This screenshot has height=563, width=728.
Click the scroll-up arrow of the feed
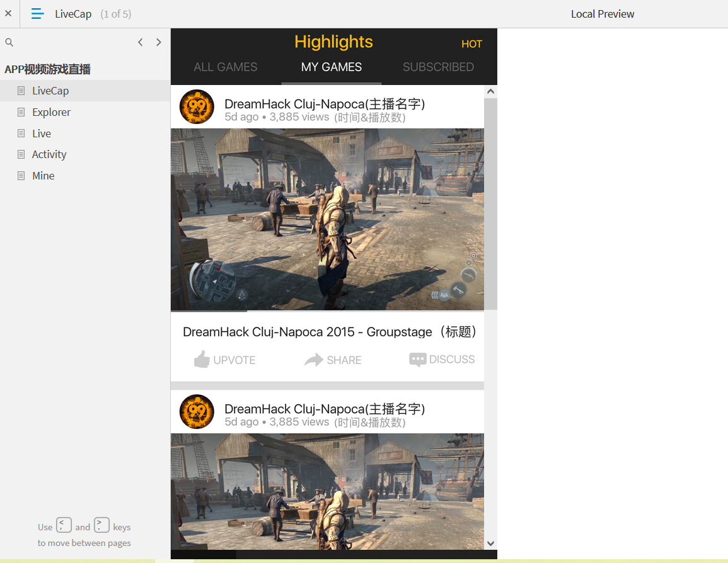(490, 91)
